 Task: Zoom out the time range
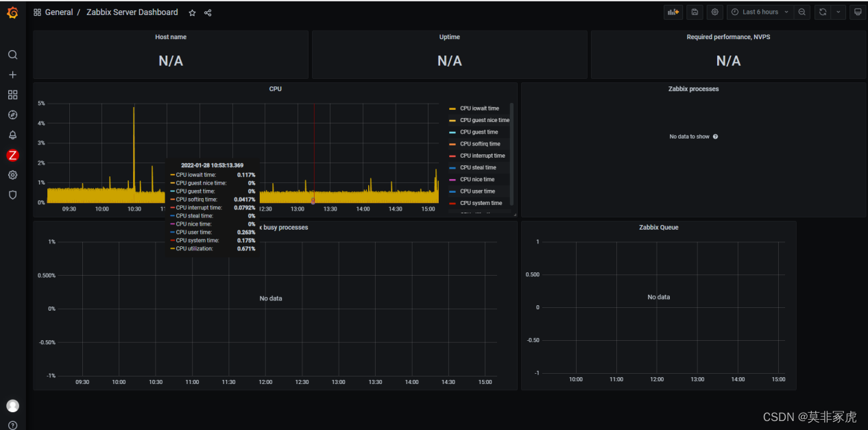(802, 12)
